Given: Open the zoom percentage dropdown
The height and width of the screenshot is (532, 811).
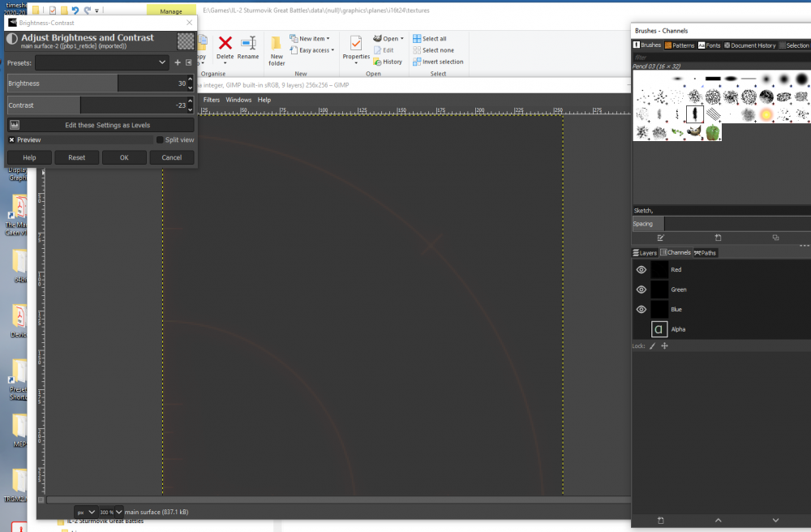Looking at the screenshot, I should [118, 512].
